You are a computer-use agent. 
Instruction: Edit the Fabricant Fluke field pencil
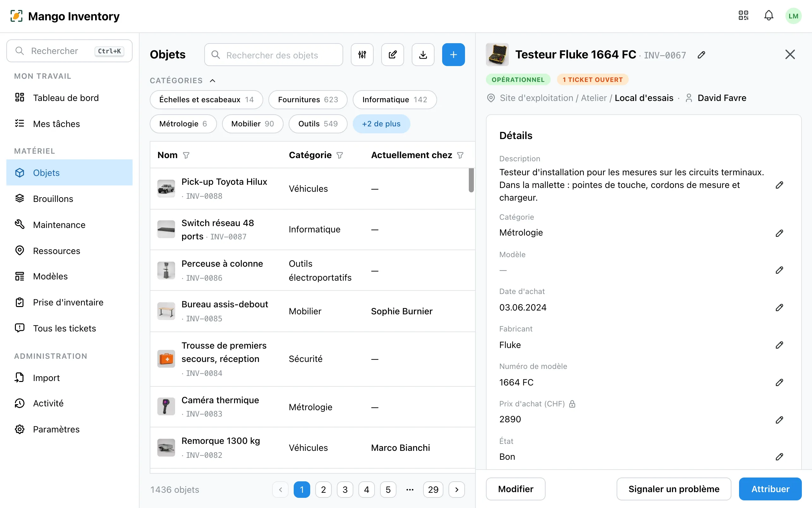(779, 345)
